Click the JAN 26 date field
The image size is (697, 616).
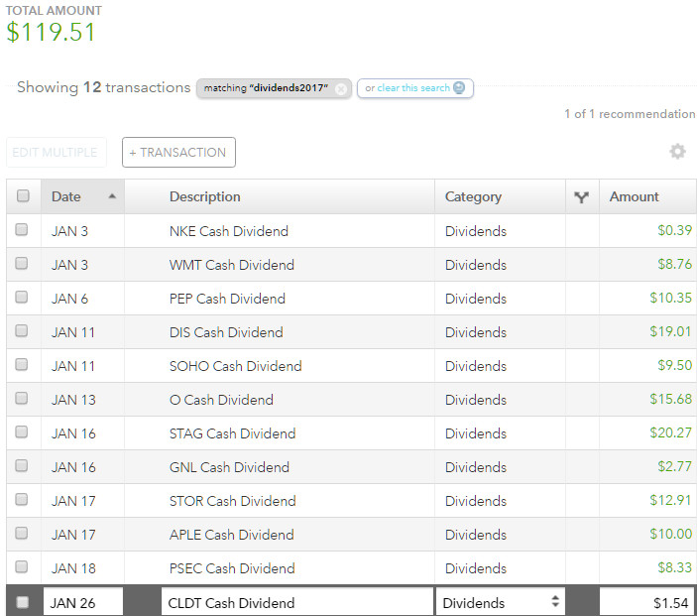tap(83, 602)
